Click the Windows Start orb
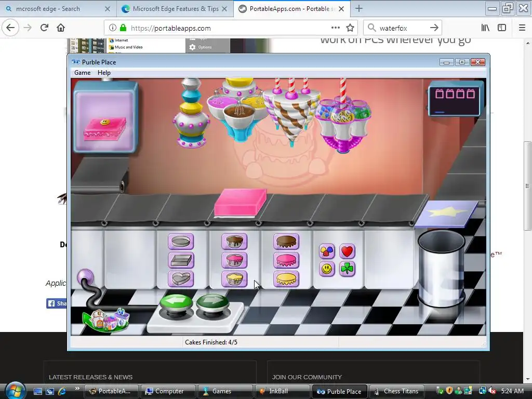This screenshot has width=532, height=399. [15, 391]
